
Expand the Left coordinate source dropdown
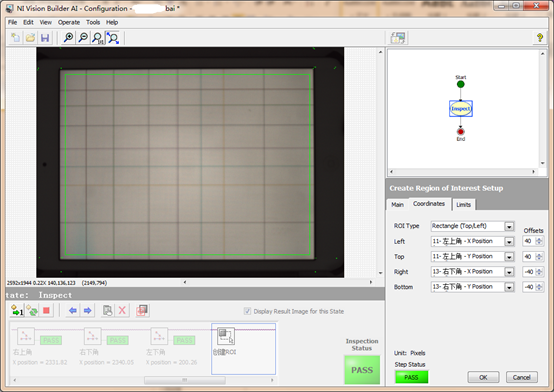point(509,241)
